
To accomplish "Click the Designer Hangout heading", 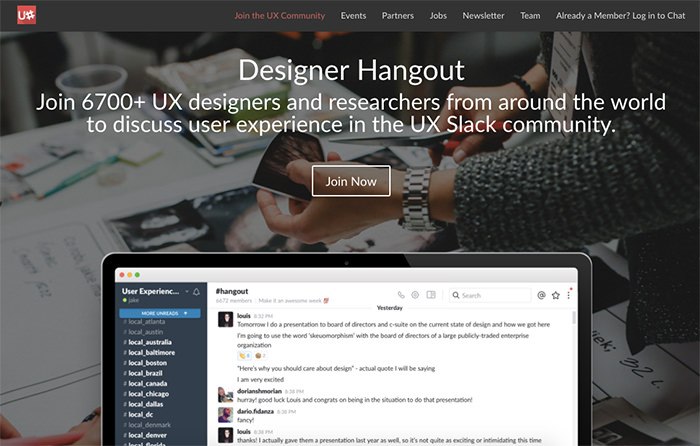I will pyautogui.click(x=351, y=70).
